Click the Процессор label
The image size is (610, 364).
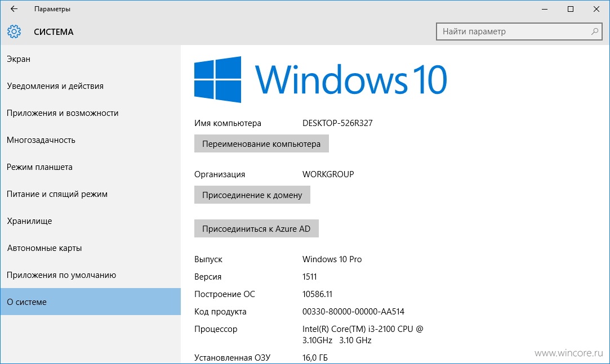coord(216,329)
